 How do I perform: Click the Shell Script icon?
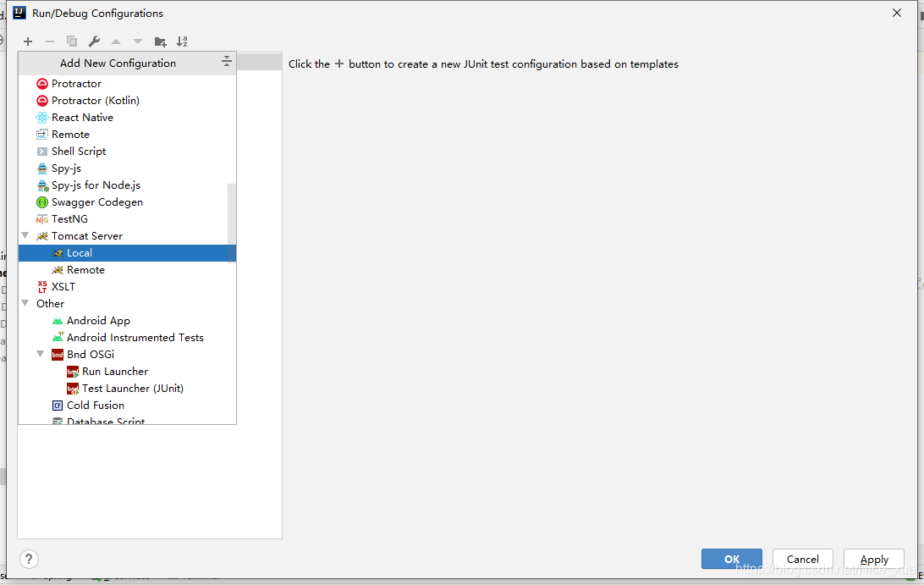[41, 152]
